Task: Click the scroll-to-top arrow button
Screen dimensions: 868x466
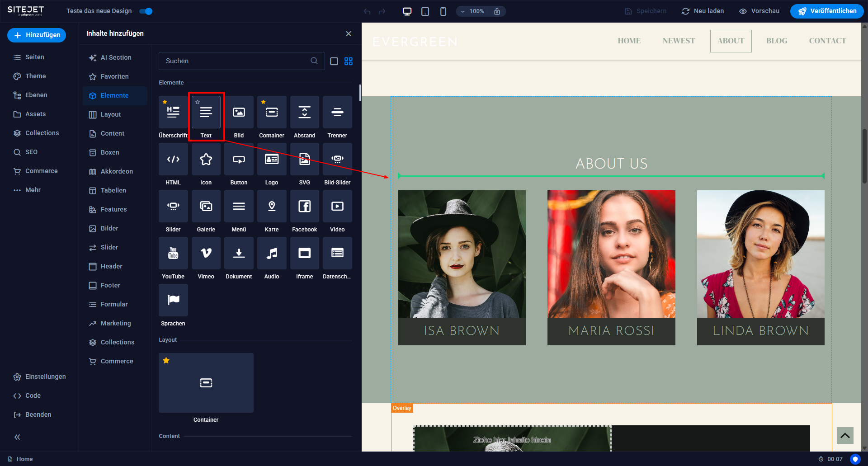Action: click(845, 436)
